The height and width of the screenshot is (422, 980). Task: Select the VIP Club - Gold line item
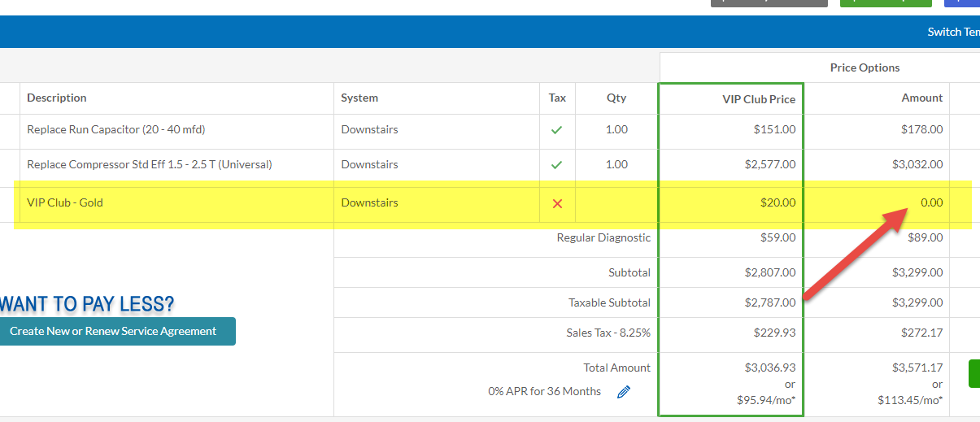pyautogui.click(x=65, y=202)
